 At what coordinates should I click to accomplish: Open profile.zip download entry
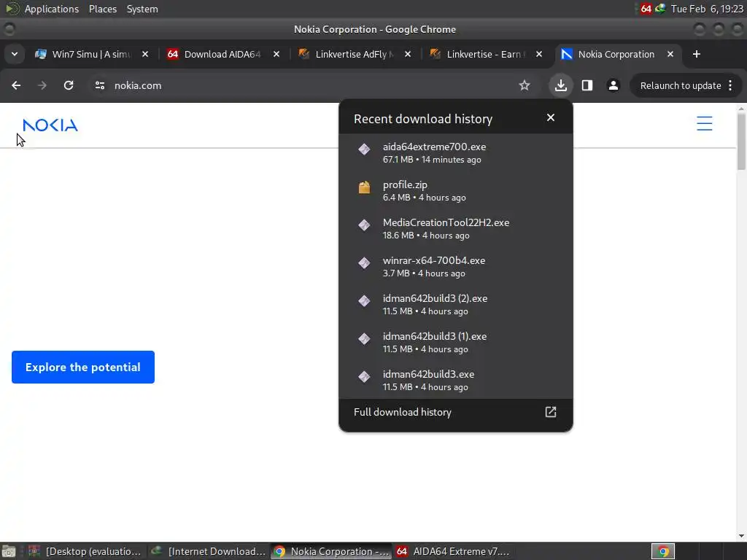pyautogui.click(x=455, y=190)
